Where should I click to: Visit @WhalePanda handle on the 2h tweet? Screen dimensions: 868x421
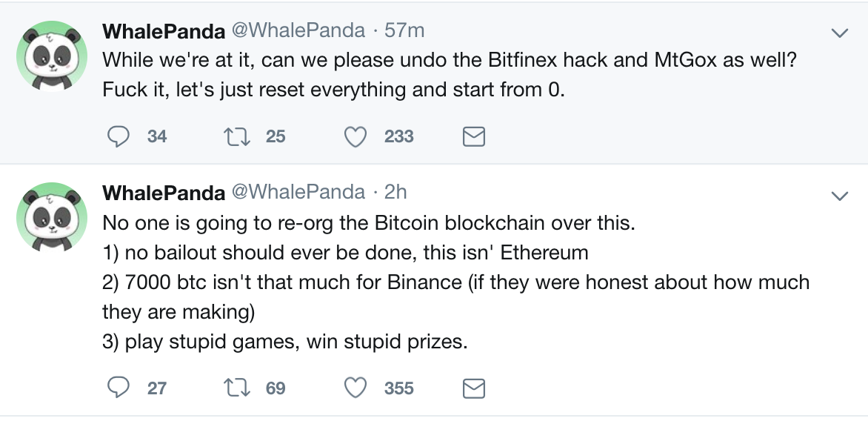(298, 192)
